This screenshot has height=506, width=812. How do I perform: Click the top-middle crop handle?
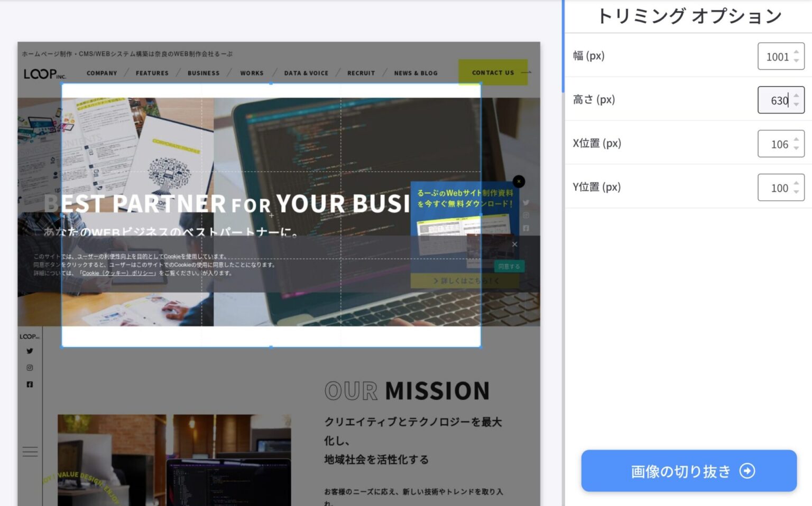(271, 83)
